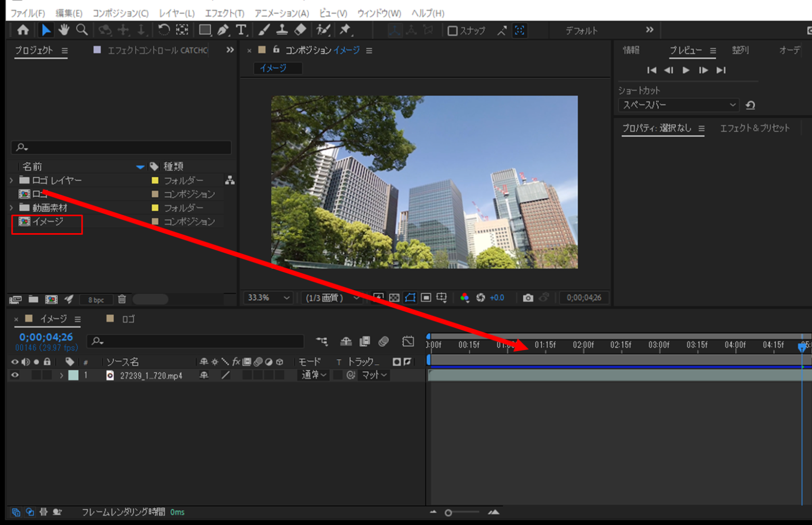Open the 33.3% magnification dropdown

click(268, 298)
